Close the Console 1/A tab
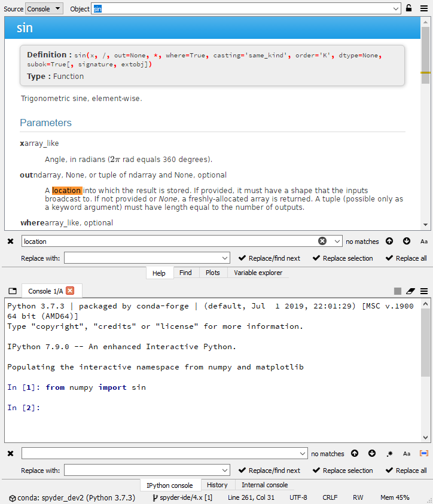The width and height of the screenshot is (433, 504). [70, 291]
